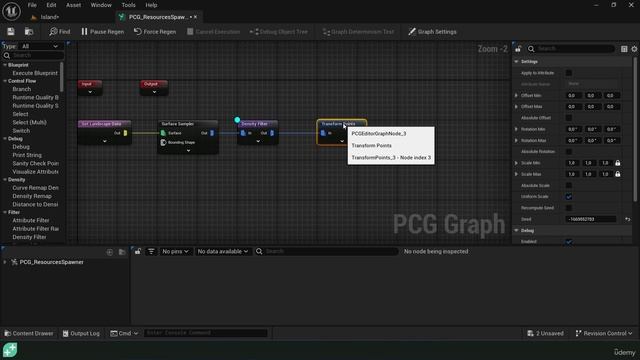
Task: Open the Help menu
Action: 151,5
